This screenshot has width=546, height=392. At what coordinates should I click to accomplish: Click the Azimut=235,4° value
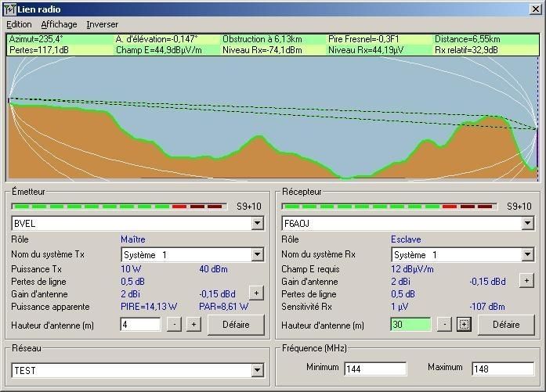click(36, 39)
